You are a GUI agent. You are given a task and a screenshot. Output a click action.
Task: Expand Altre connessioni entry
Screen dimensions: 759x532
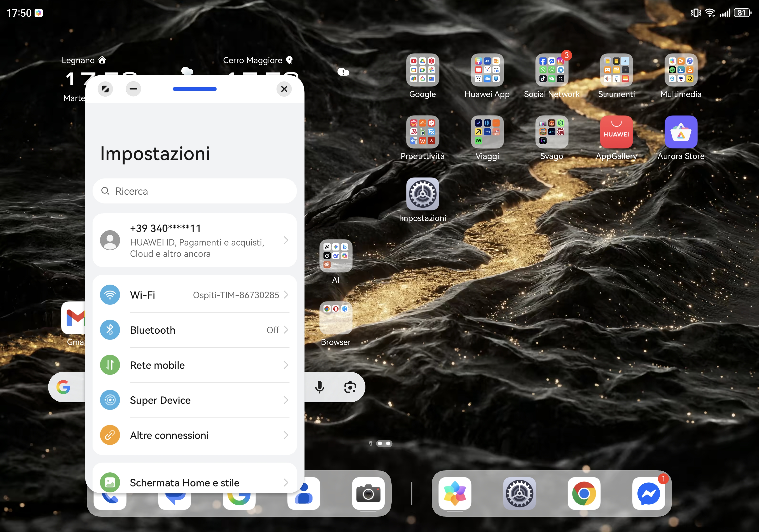click(x=194, y=435)
